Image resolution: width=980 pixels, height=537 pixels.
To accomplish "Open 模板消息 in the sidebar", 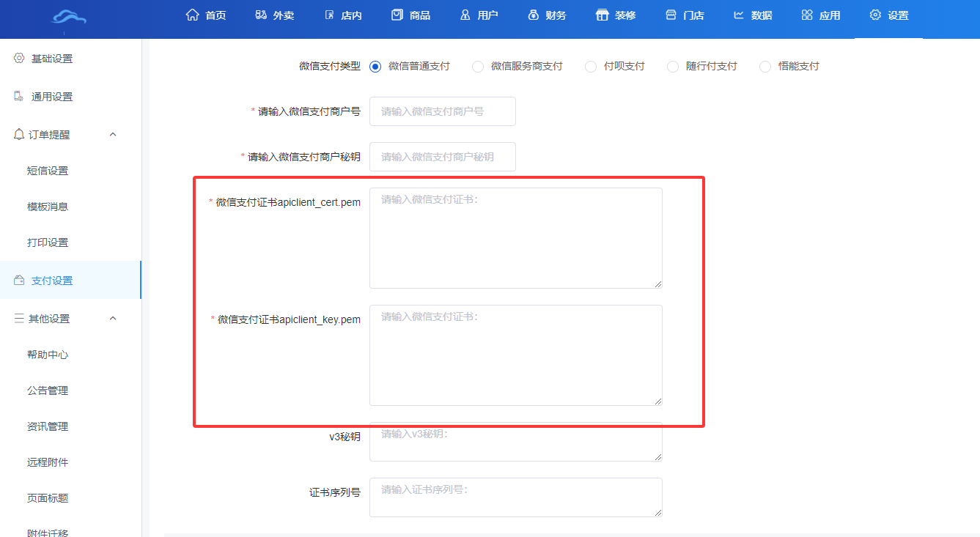I will 48,207.
